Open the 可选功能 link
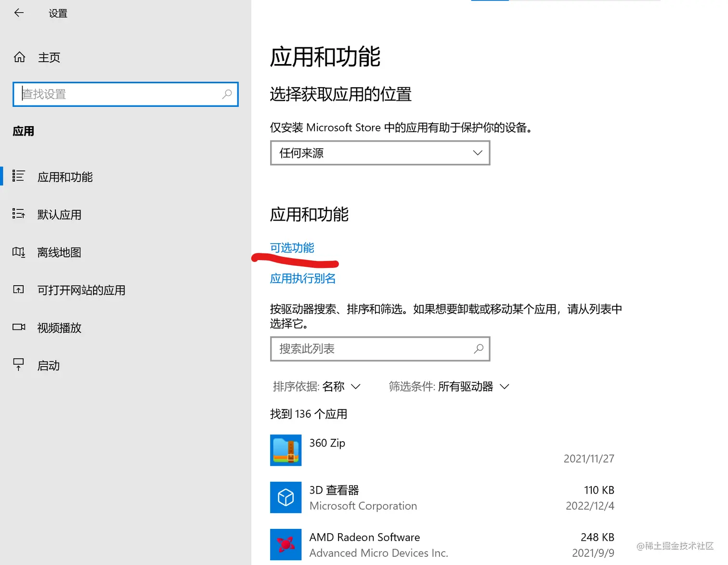This screenshot has height=565, width=728. (292, 248)
